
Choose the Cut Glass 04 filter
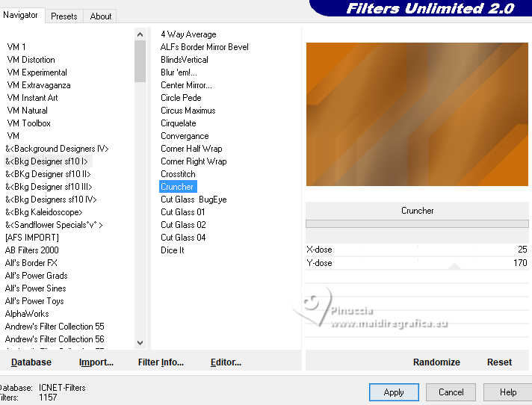pyautogui.click(x=183, y=238)
